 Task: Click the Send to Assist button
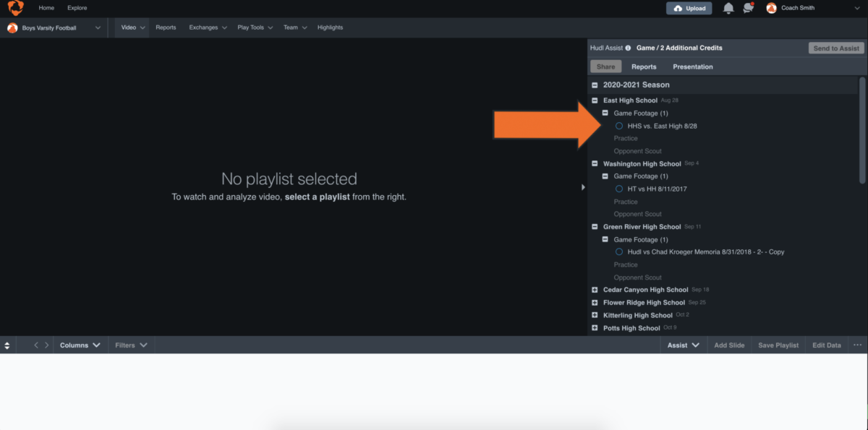pyautogui.click(x=835, y=48)
